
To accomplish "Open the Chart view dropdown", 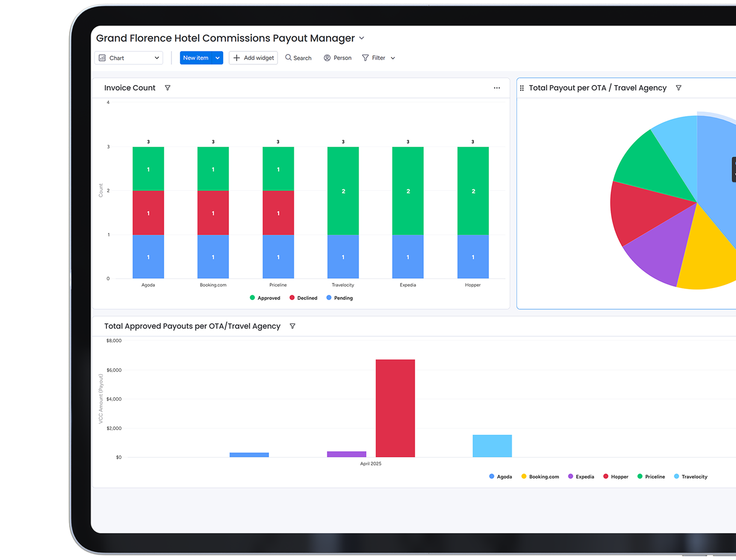I will pos(129,58).
